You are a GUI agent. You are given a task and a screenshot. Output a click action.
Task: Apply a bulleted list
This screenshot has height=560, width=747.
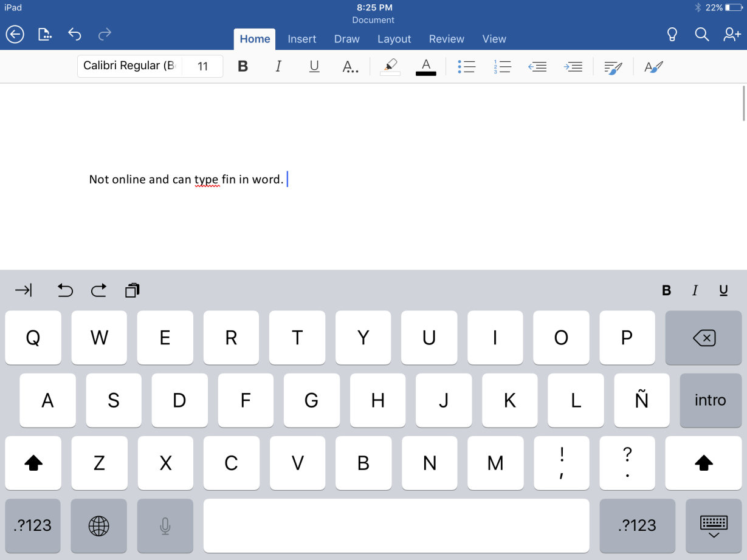tap(466, 66)
